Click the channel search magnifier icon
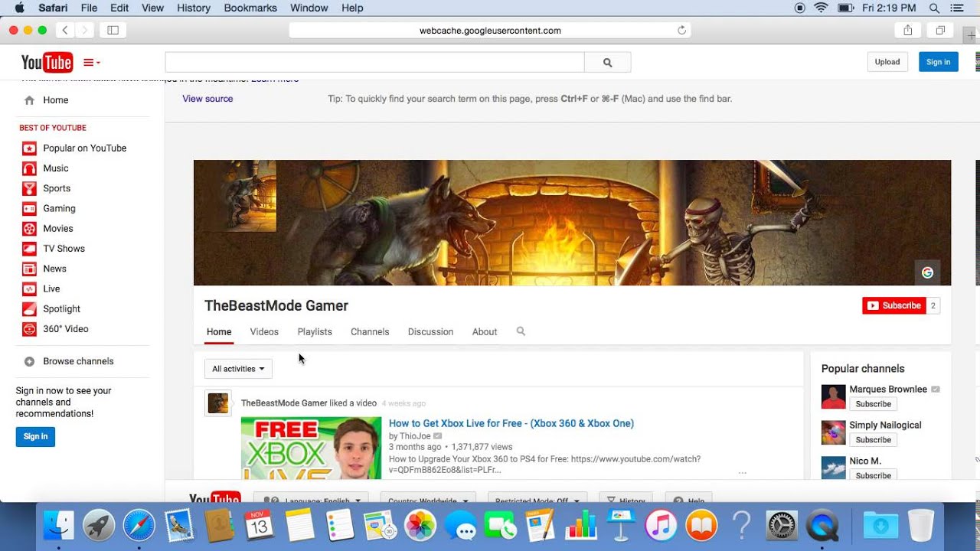980x551 pixels. tap(521, 331)
